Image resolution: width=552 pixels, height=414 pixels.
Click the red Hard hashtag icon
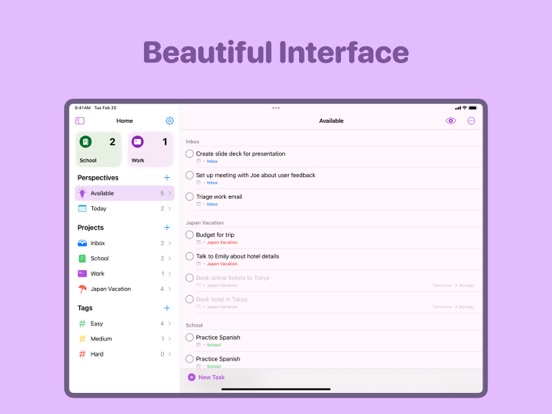[x=82, y=354]
